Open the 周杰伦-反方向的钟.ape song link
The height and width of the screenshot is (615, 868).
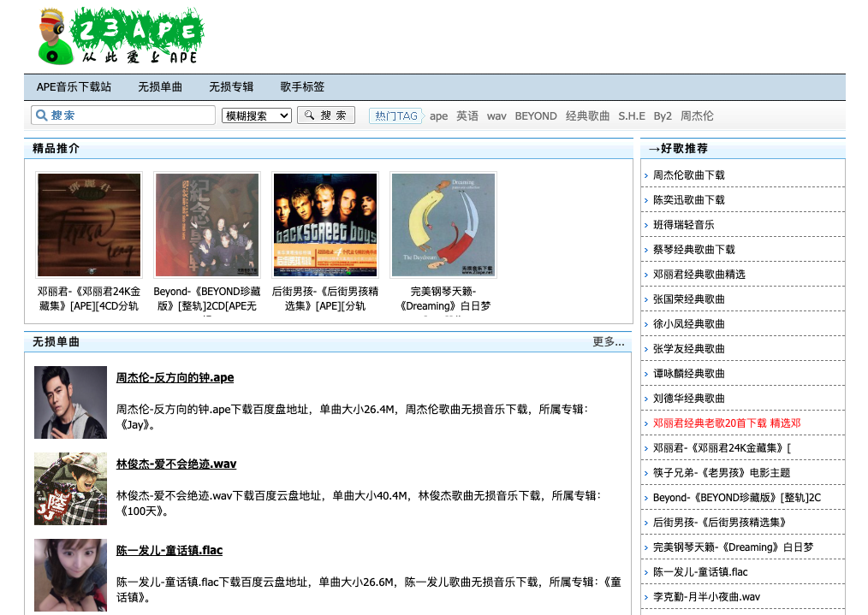(175, 377)
